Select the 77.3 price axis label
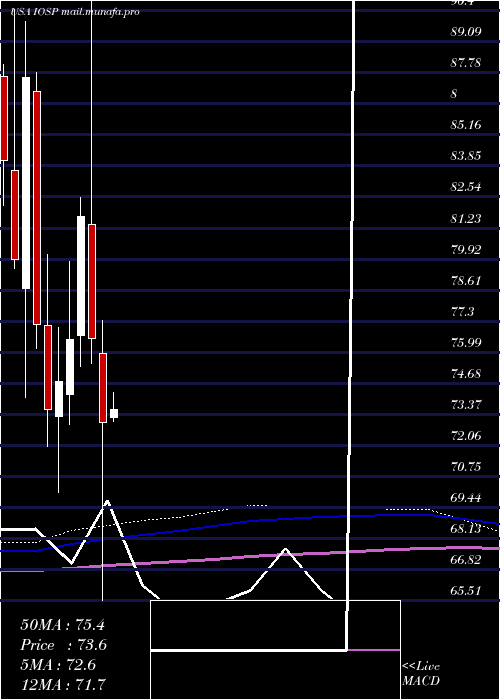The width and height of the screenshot is (500, 700). coord(463,311)
